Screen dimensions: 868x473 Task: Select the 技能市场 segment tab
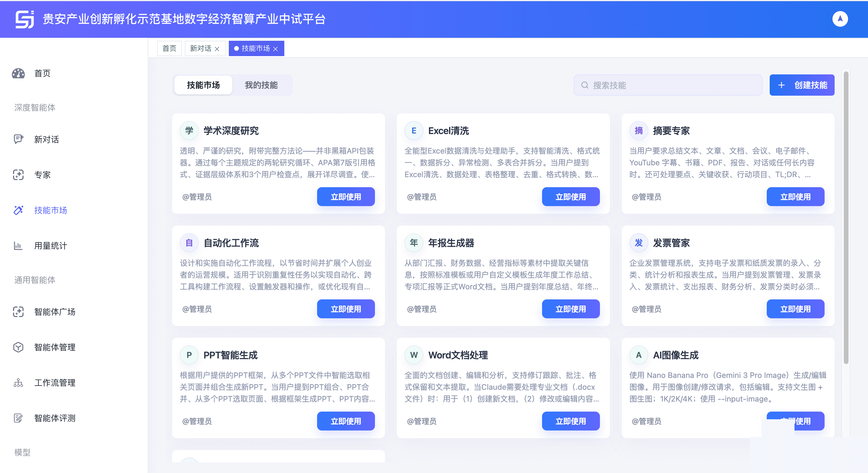point(203,85)
